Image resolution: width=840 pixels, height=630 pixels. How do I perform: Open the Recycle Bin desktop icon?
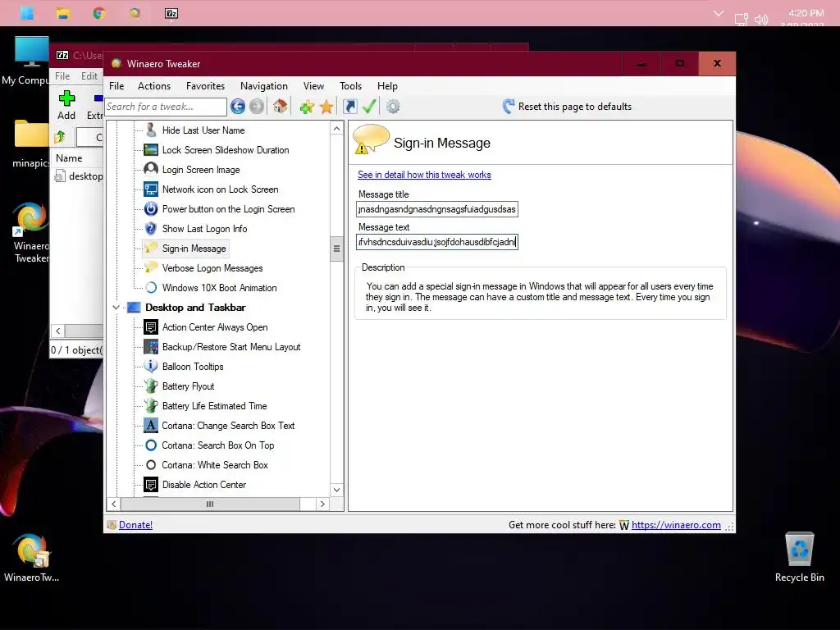(x=799, y=550)
